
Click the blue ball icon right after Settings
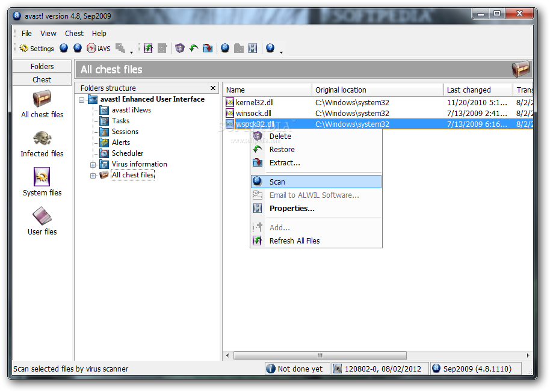pyautogui.click(x=64, y=48)
